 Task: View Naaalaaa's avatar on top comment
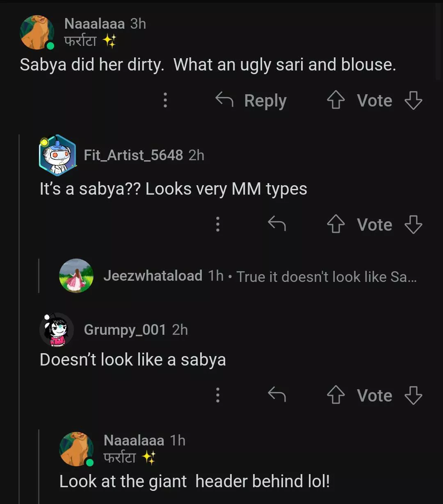37,32
